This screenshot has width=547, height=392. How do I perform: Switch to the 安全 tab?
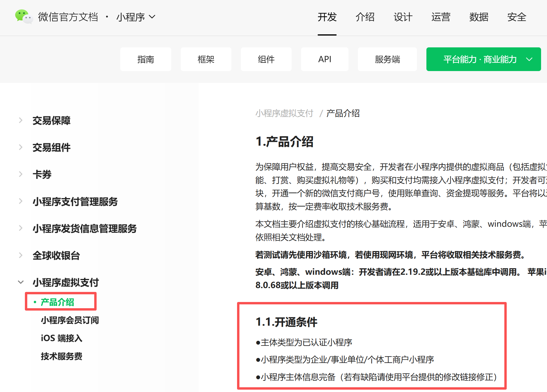[517, 17]
